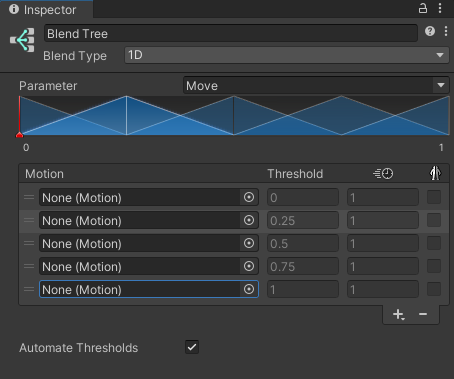The height and width of the screenshot is (379, 454).
Task: Remove the selected motion entry
Action: point(423,314)
